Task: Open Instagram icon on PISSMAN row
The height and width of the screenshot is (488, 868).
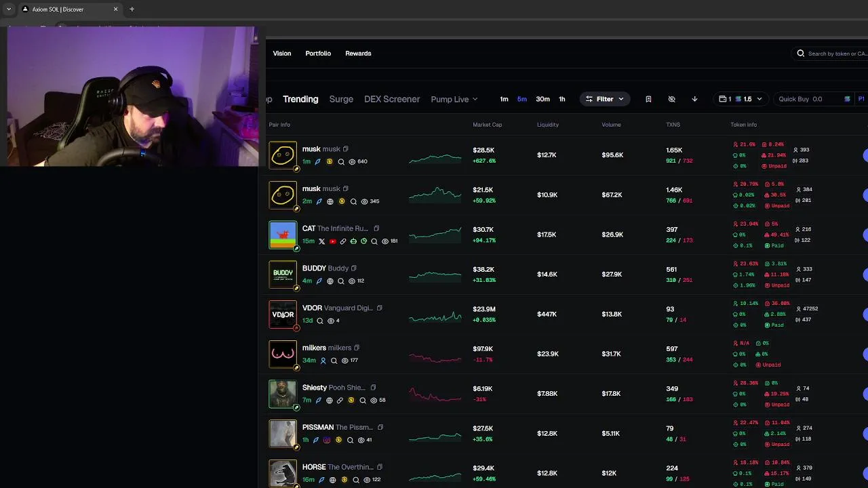Action: (x=327, y=440)
